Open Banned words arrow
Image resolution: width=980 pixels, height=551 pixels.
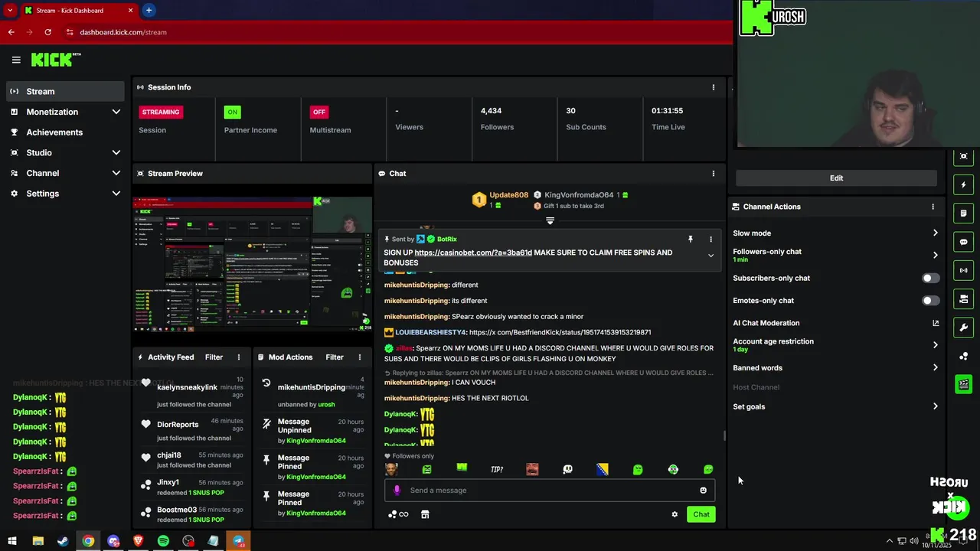[x=935, y=368]
